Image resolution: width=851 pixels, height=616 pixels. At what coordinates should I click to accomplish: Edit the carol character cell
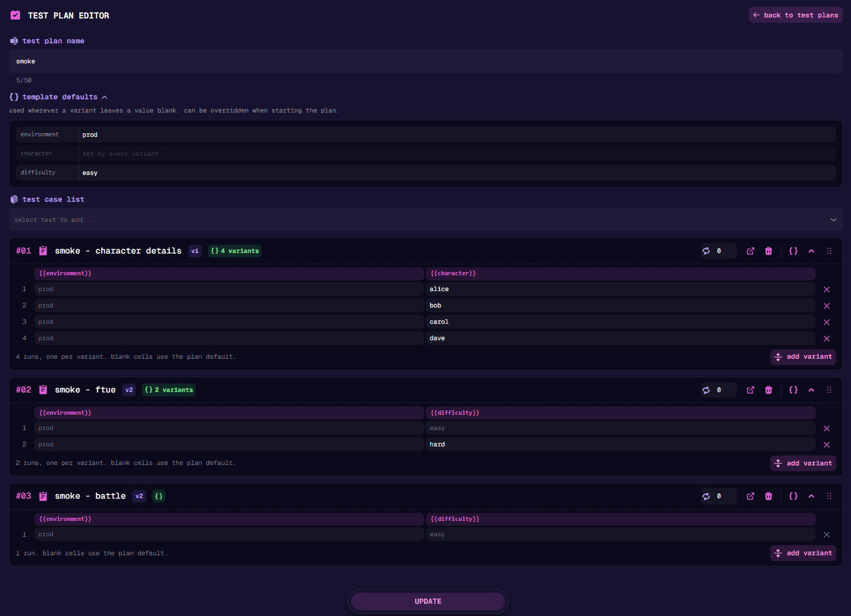[621, 322]
